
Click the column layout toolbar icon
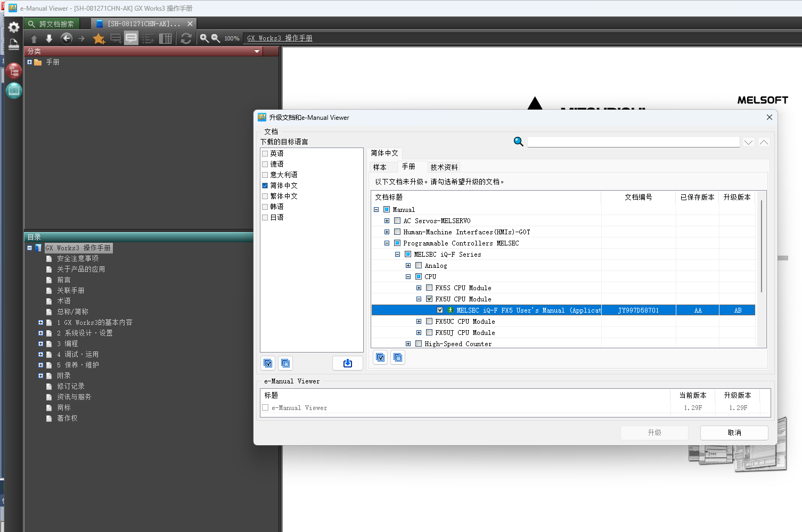[x=166, y=38]
